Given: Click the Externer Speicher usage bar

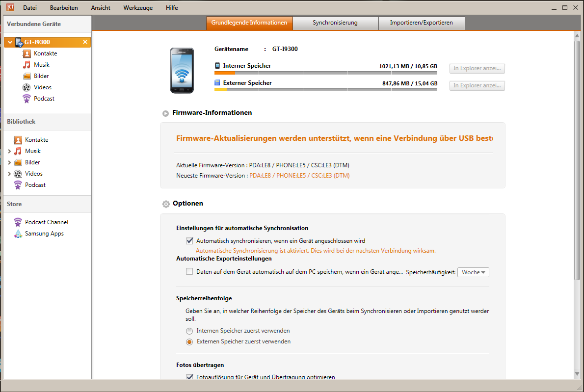Looking at the screenshot, I should [x=326, y=90].
